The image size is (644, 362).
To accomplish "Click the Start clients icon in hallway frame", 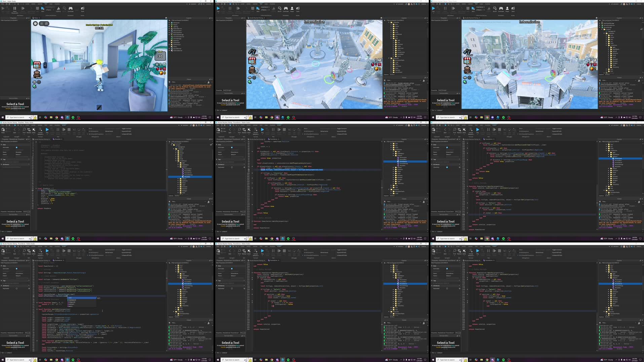I will [43, 8].
